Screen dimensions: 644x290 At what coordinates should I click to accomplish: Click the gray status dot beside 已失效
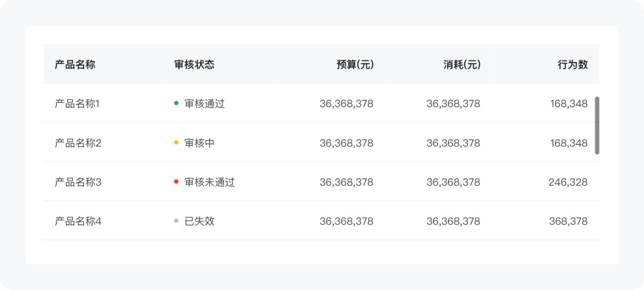(x=176, y=221)
